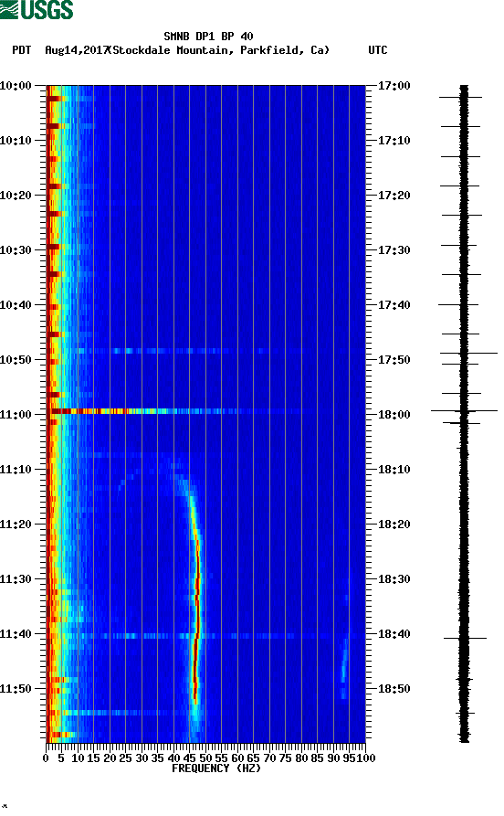The height and width of the screenshot is (816, 504).
Task: Click the "10:30" PDT time label
Action: coord(16,249)
